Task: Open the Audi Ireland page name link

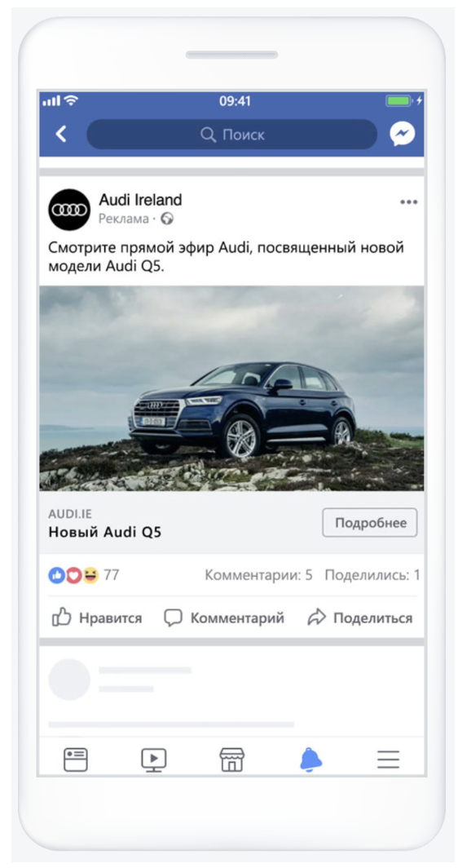Action: 140,200
